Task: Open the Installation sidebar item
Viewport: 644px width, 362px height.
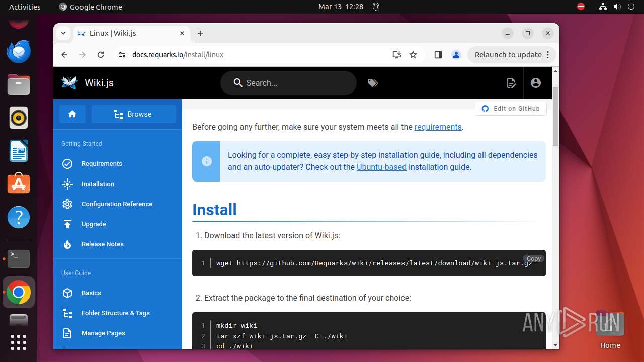Action: 118,184
